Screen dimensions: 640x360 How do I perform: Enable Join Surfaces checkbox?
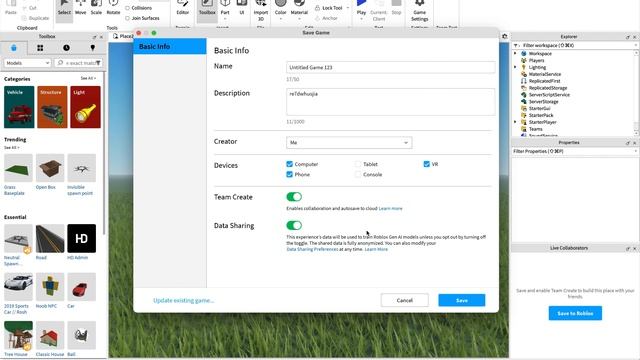coord(127,18)
